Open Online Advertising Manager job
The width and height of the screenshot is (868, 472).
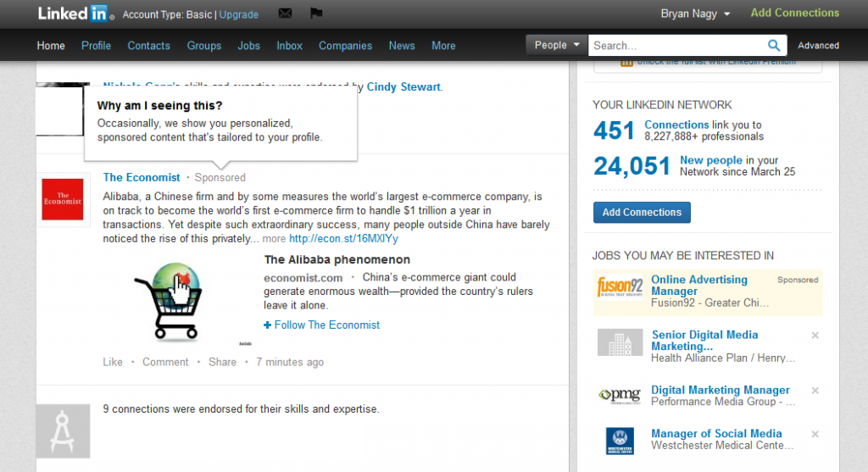[699, 286]
